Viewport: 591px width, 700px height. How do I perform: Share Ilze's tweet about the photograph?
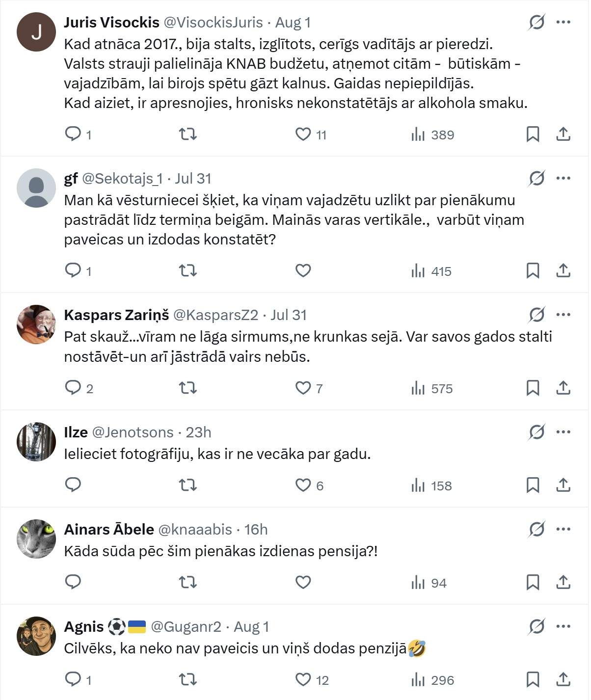[x=563, y=485]
